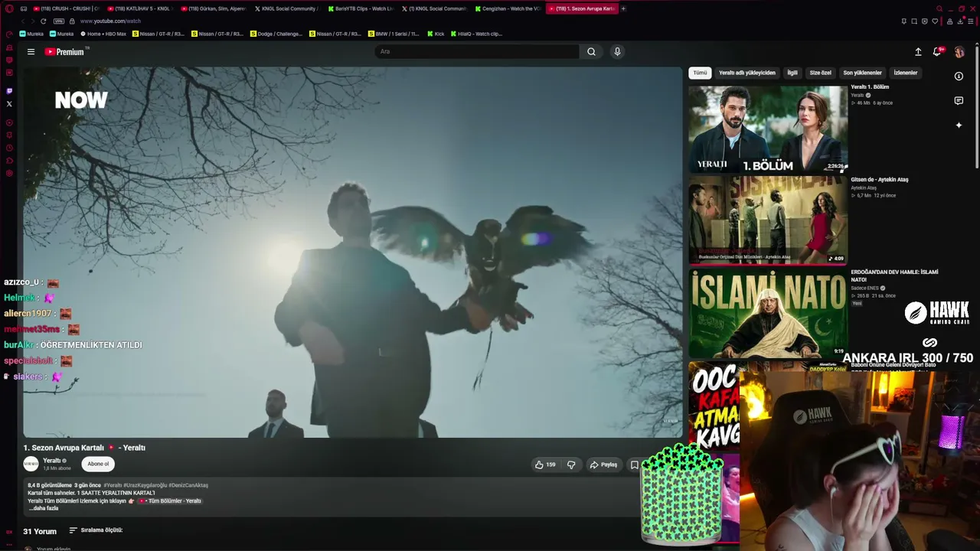Click the '31 Yorum' comments heading
The width and height of the screenshot is (980, 551).
coord(40,531)
